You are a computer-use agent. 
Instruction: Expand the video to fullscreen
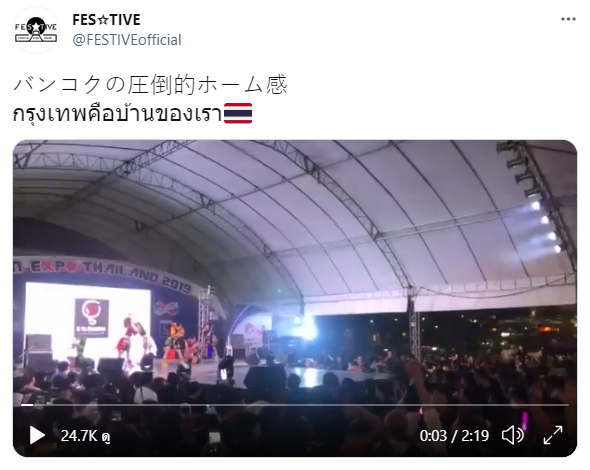553,435
